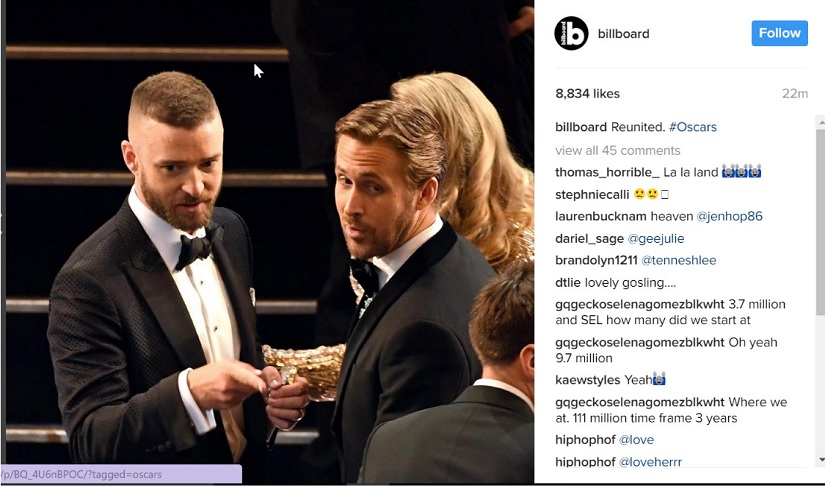
Task: Open stephniecalli's profile
Action: point(592,195)
